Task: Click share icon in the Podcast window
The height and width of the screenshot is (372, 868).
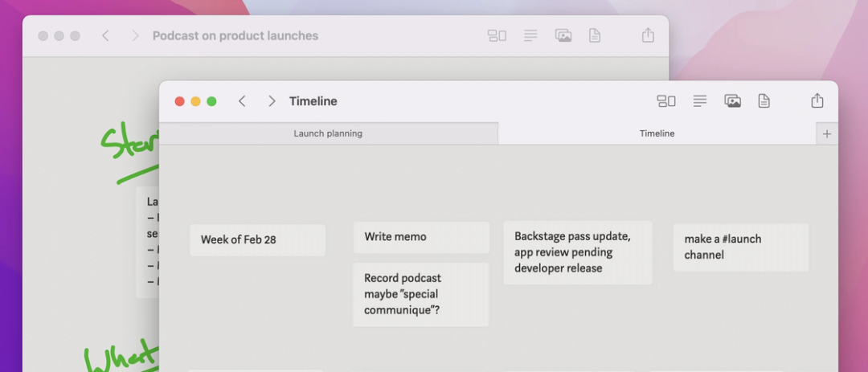Action: tap(649, 36)
